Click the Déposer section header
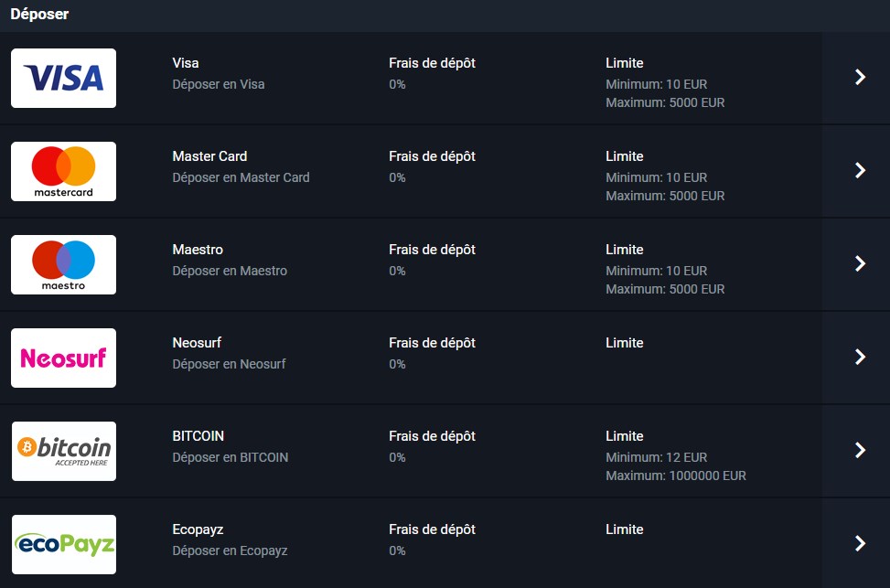 (x=39, y=15)
